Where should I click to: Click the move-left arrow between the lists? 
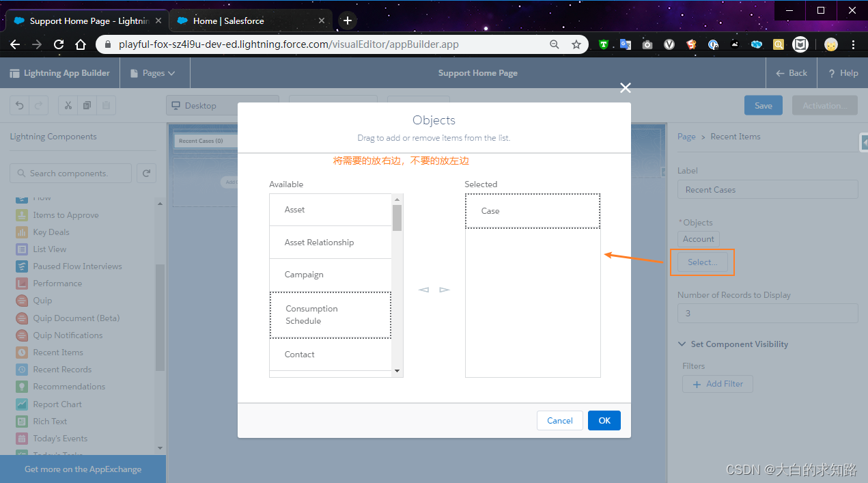(x=423, y=290)
